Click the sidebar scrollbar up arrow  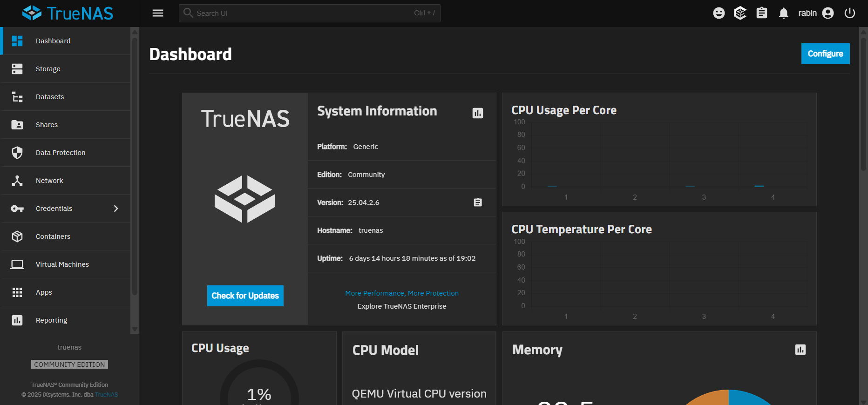click(135, 32)
